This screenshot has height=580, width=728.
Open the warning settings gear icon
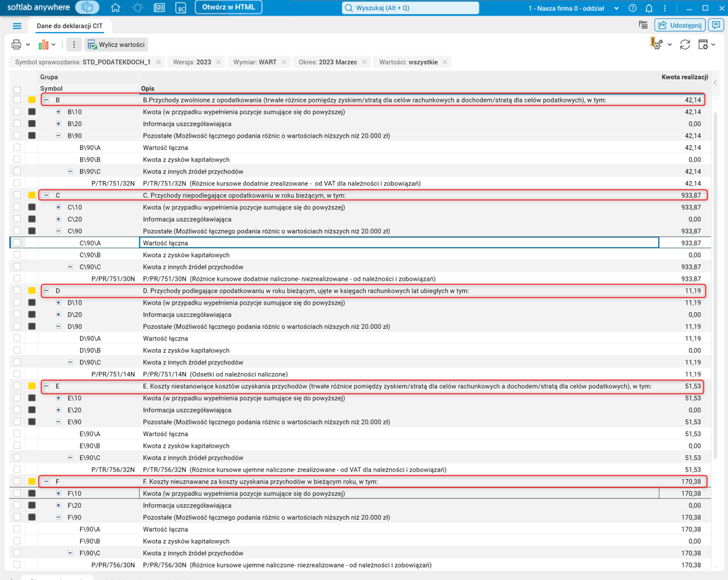click(657, 44)
